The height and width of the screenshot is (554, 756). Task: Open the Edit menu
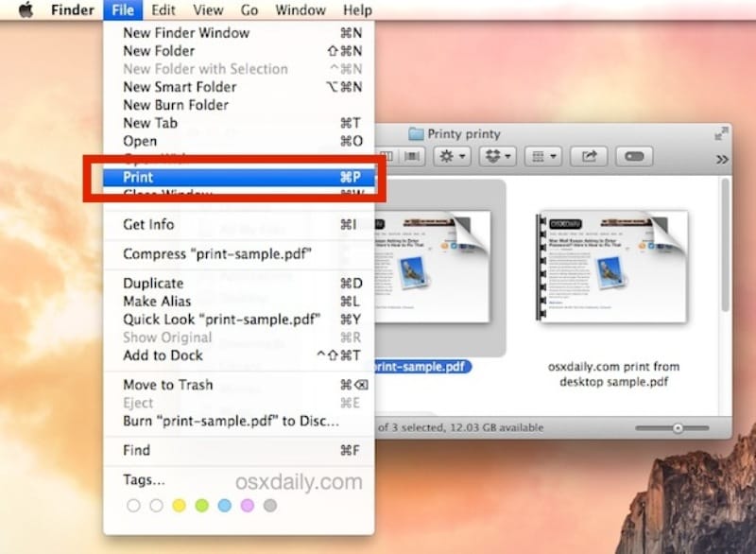pos(163,9)
